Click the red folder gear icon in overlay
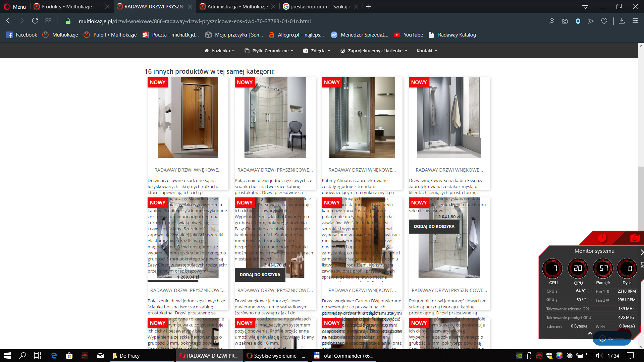Viewport: 644px width, 362px height. 634,238
